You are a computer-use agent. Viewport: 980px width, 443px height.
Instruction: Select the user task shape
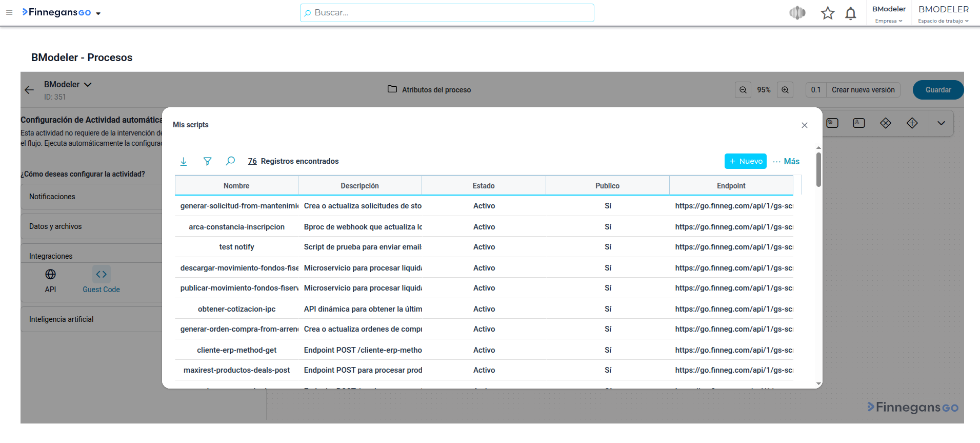pos(859,123)
